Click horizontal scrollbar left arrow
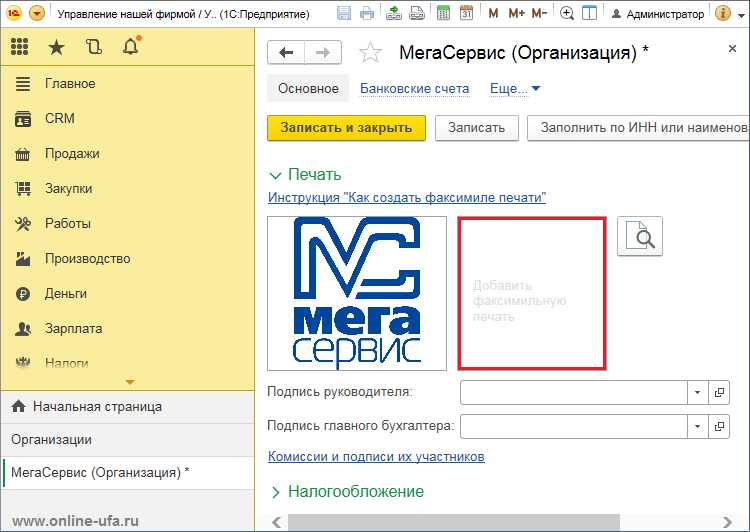Screen dimensions: 750x532 (x=276, y=522)
